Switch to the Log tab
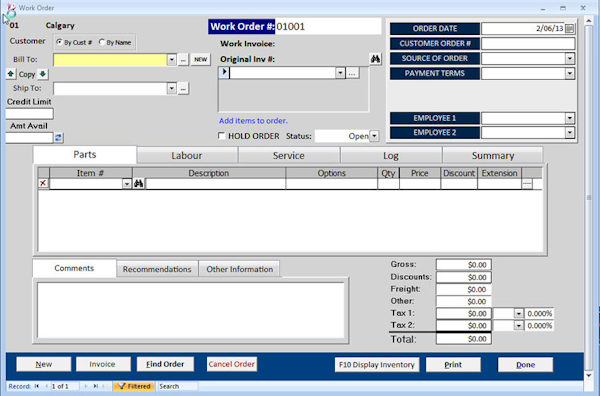This screenshot has width=600, height=396. (391, 155)
